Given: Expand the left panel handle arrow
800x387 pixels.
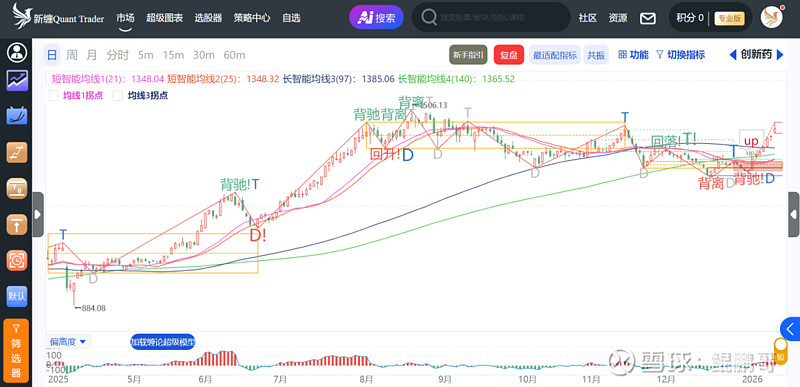Looking at the screenshot, I should pyautogui.click(x=38, y=215).
